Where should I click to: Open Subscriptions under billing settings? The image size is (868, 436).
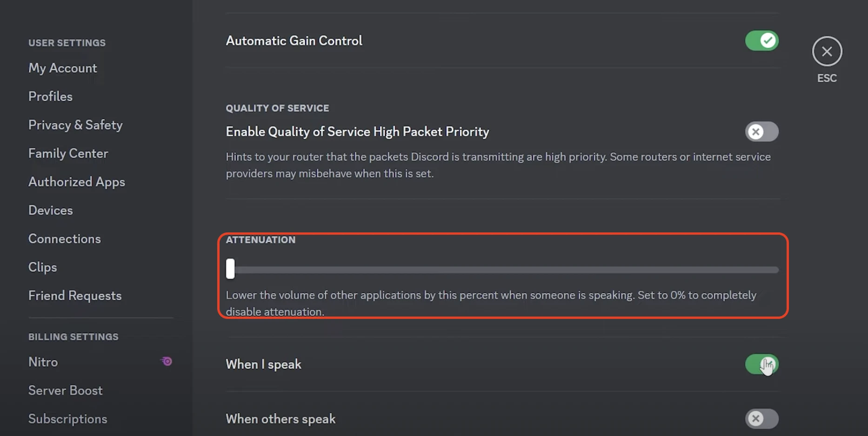click(67, 419)
